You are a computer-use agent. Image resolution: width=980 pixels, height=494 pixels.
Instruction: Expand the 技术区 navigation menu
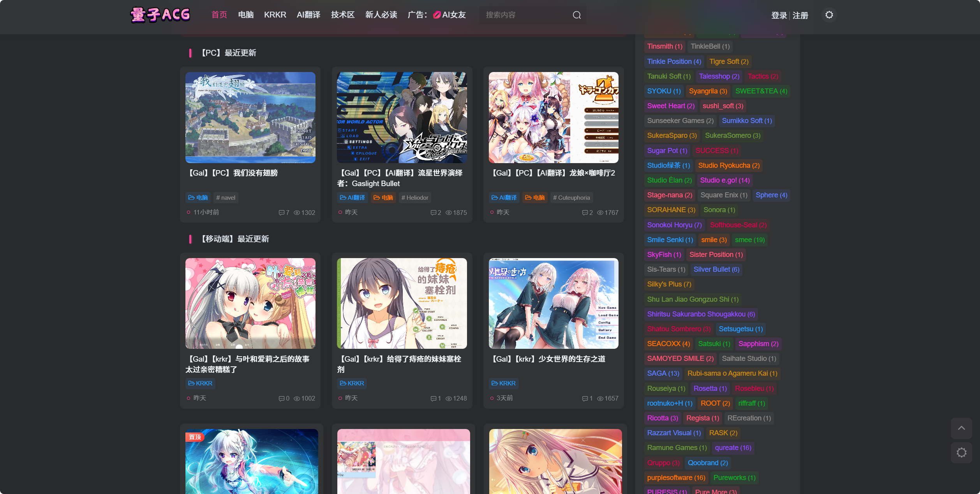tap(342, 15)
